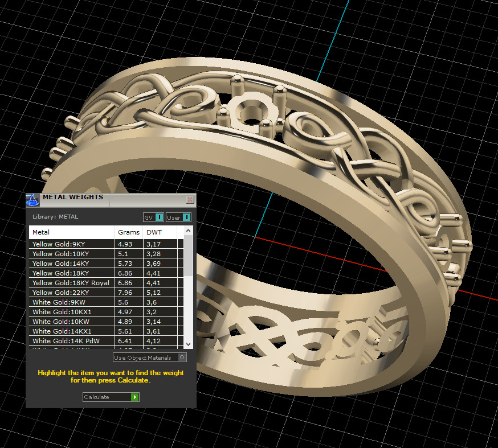Viewport: 498px width, 448px height.
Task: Select the White Gold:14KX1 row
Action: 106,331
